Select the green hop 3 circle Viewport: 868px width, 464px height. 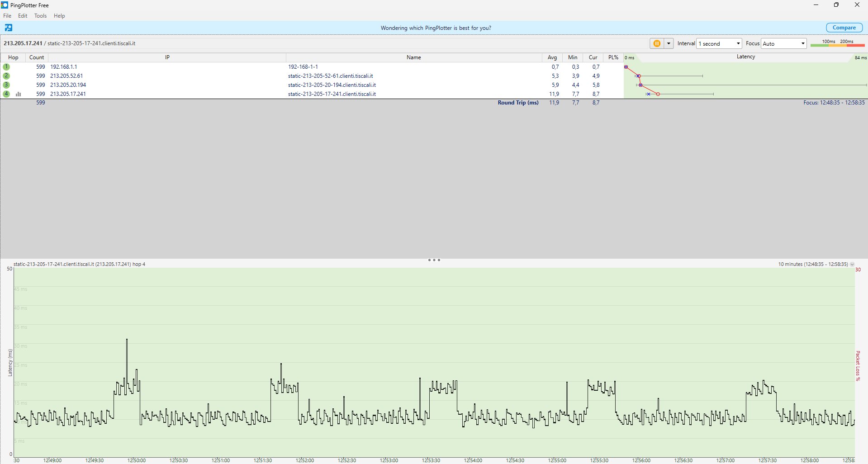pyautogui.click(x=6, y=85)
